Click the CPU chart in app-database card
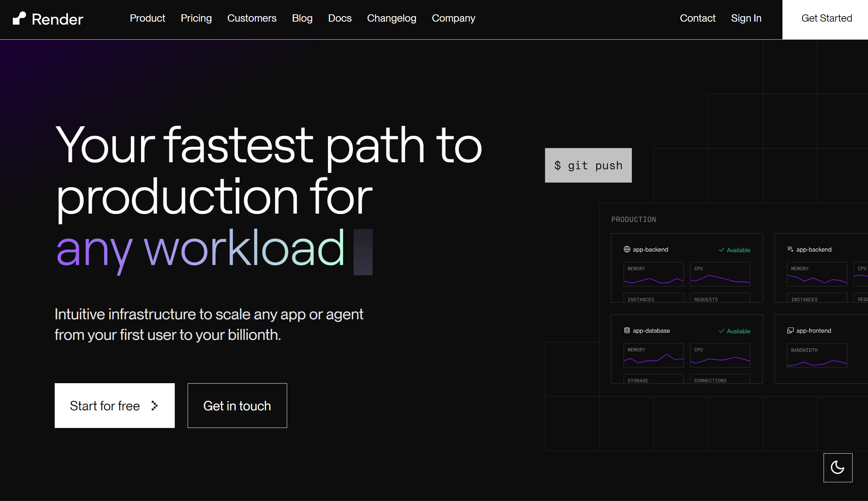868x501 pixels. coord(720,355)
